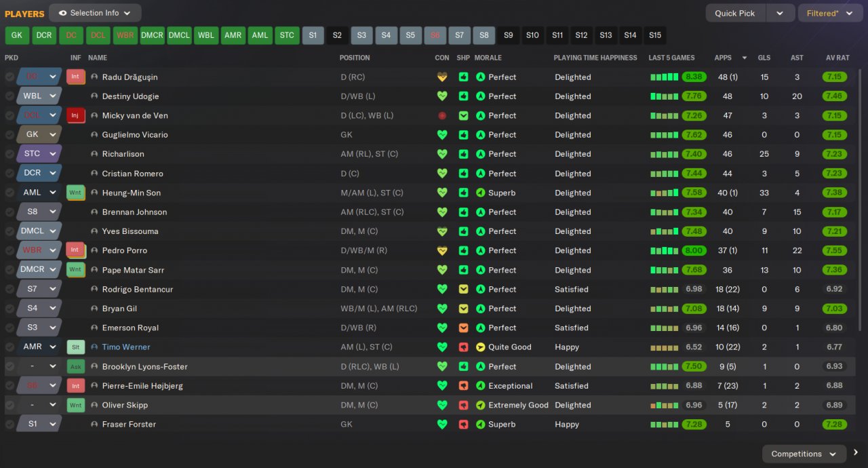This screenshot has height=468, width=868.
Task: Click Bryan Gil's yellow sharpness icon
Action: click(463, 309)
